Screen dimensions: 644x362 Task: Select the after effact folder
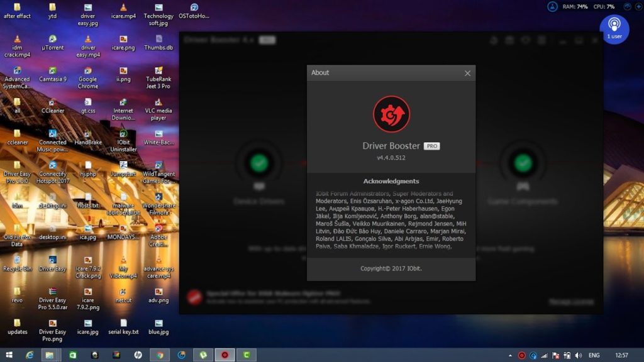[17, 11]
